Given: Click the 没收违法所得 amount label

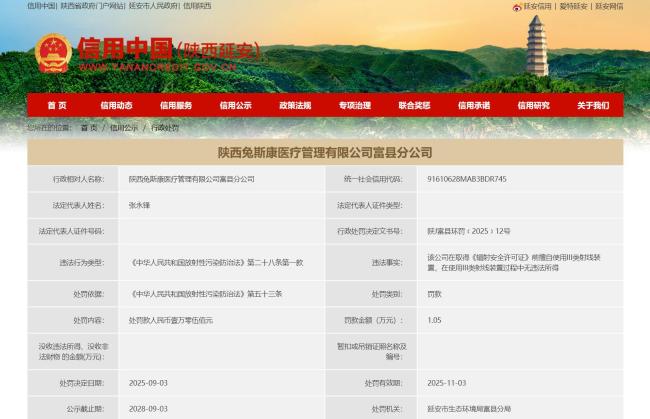Looking at the screenshot, I should pyautogui.click(x=73, y=351).
